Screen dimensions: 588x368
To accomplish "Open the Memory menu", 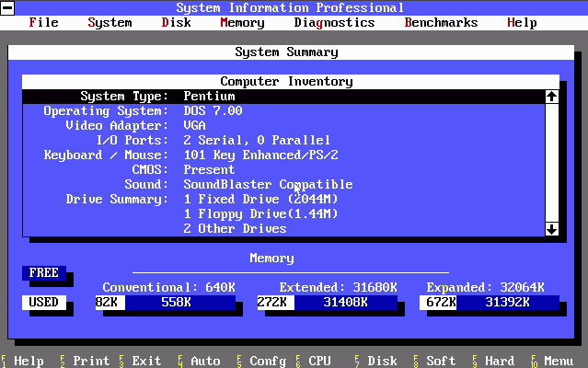I will (x=242, y=22).
